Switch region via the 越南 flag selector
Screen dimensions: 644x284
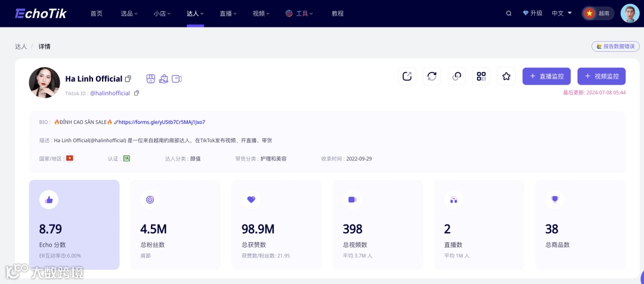point(598,13)
